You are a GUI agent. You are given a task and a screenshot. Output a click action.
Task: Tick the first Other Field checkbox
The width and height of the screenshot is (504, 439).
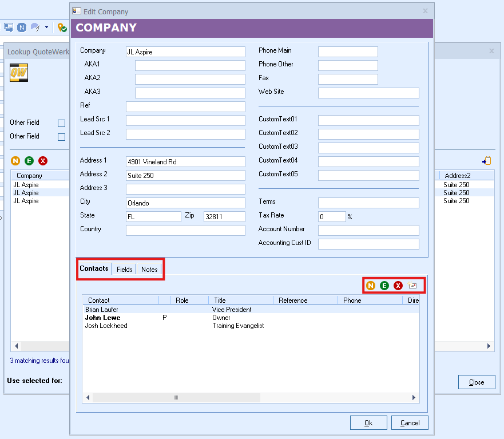pos(61,123)
